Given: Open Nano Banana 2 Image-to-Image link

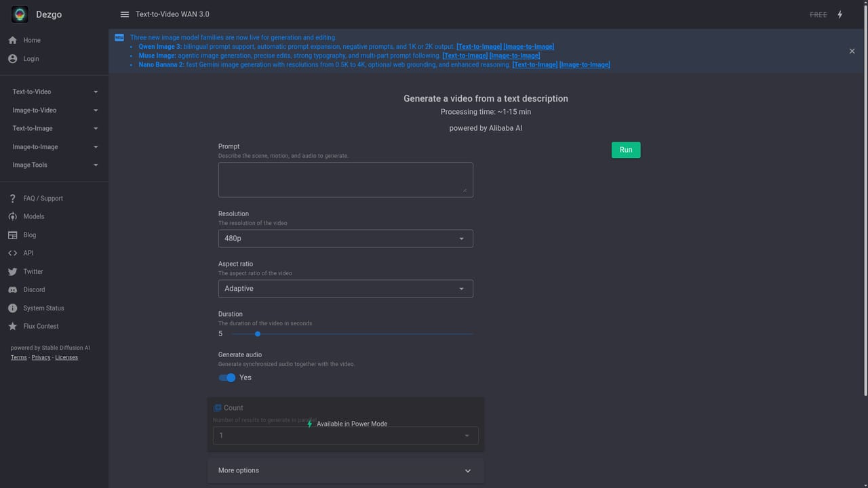Looking at the screenshot, I should pyautogui.click(x=585, y=65).
